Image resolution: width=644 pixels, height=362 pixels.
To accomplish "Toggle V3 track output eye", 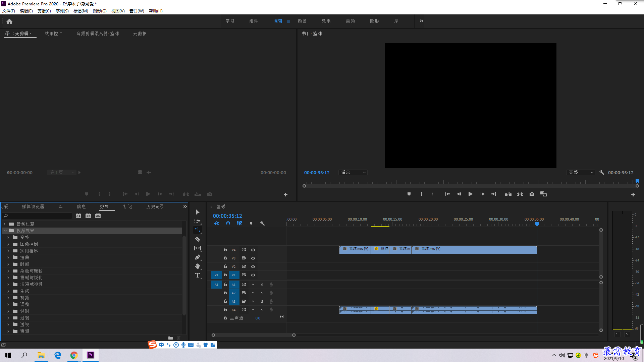I will pos(253,258).
